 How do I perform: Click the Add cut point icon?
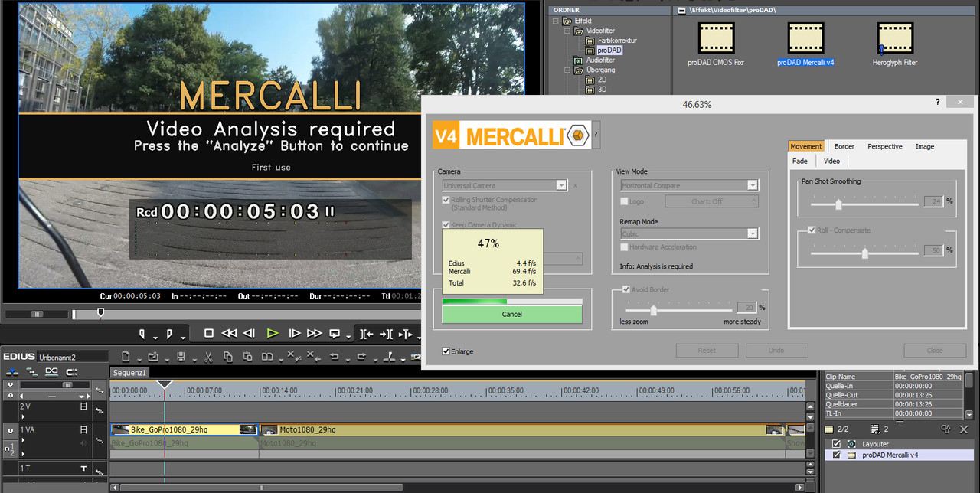pos(390,357)
